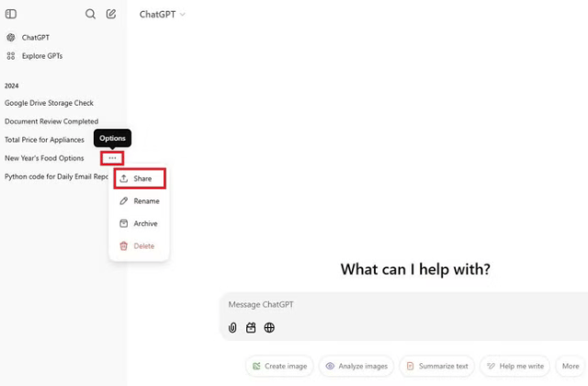Expand the ChatGPT model dropdown
Viewport: 588px width, 386px height.
pyautogui.click(x=163, y=15)
